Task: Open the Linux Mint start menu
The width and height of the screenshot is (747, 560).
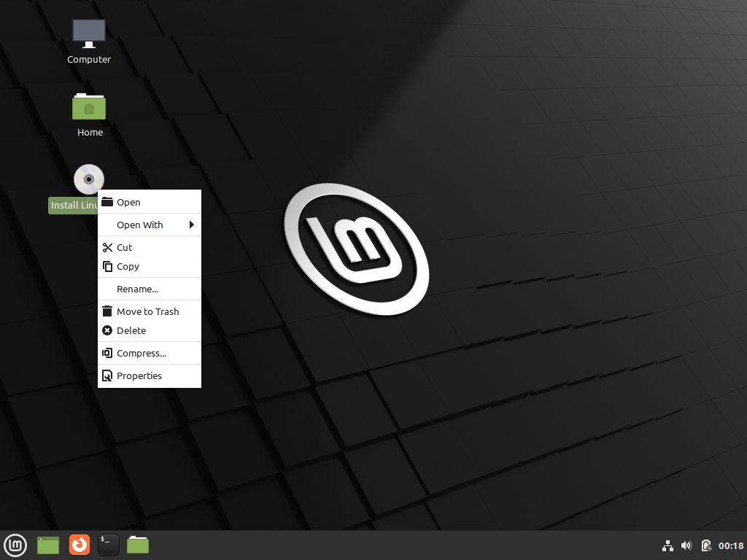Action: (x=15, y=545)
